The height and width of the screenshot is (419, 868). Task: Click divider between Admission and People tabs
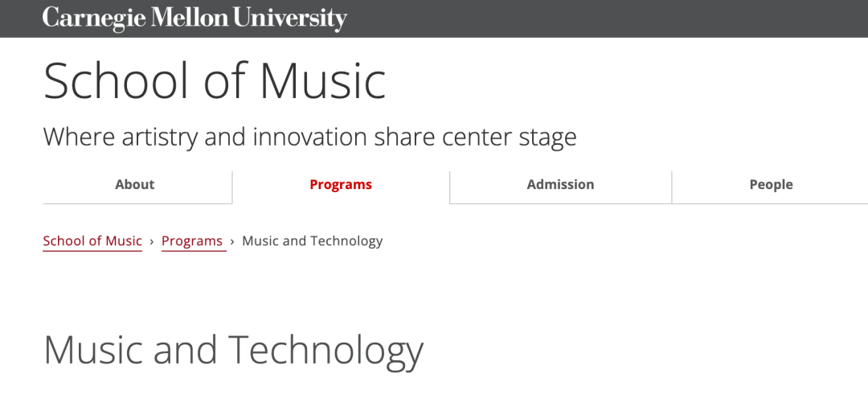tap(672, 187)
